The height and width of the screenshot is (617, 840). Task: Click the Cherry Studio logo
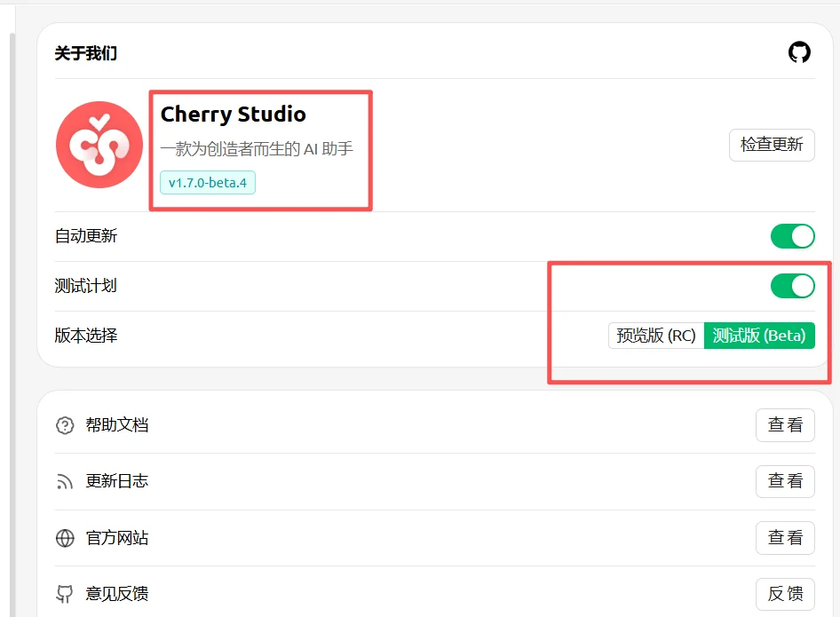coord(99,145)
